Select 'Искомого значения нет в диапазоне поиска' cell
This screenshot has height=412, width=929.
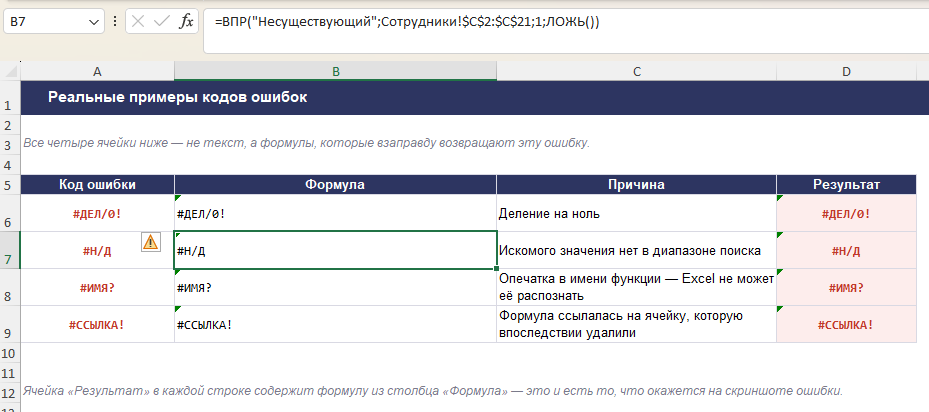click(636, 250)
